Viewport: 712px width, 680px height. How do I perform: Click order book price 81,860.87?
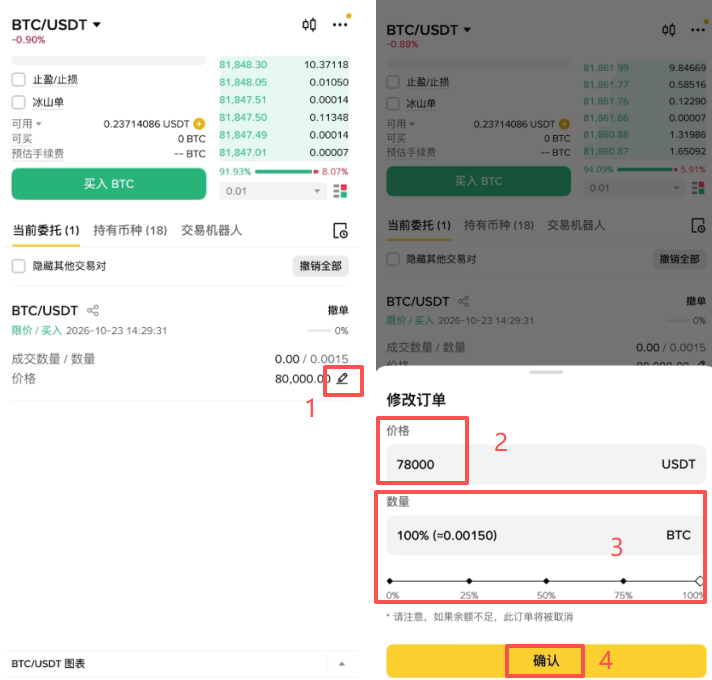click(606, 151)
